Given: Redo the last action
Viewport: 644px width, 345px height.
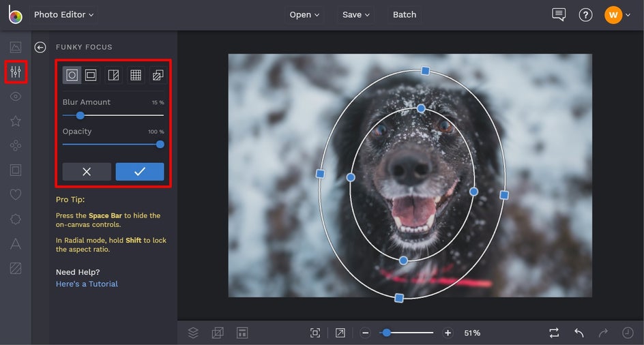Looking at the screenshot, I should [603, 333].
